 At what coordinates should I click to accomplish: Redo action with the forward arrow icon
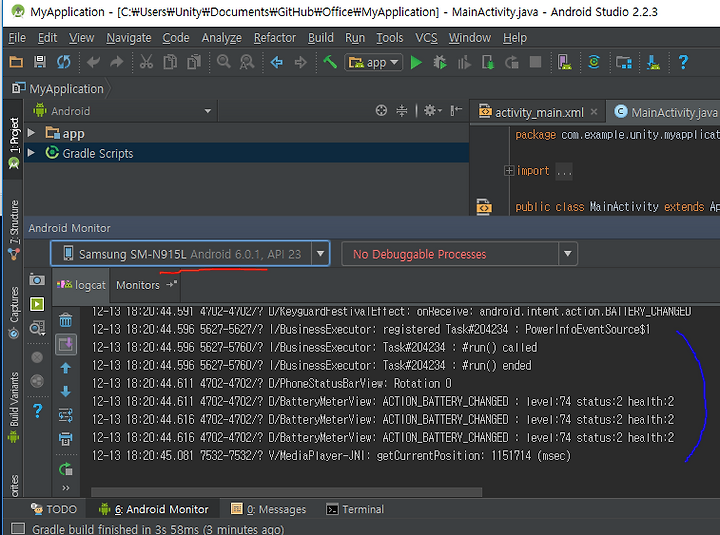pos(117,62)
